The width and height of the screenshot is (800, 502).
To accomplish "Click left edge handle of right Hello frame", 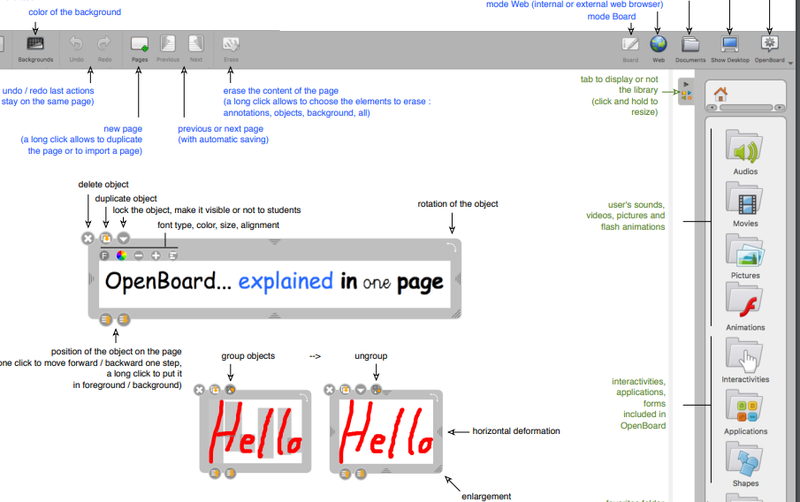I will [333, 432].
